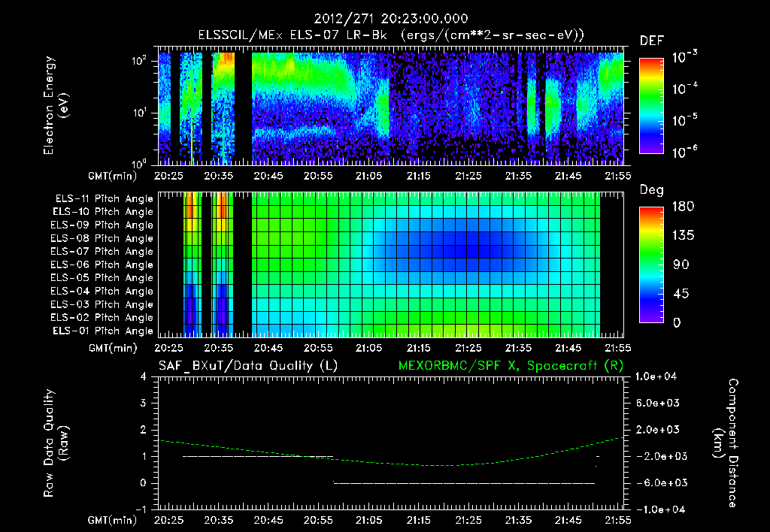Click the 135 value on Deg scale

click(x=684, y=236)
